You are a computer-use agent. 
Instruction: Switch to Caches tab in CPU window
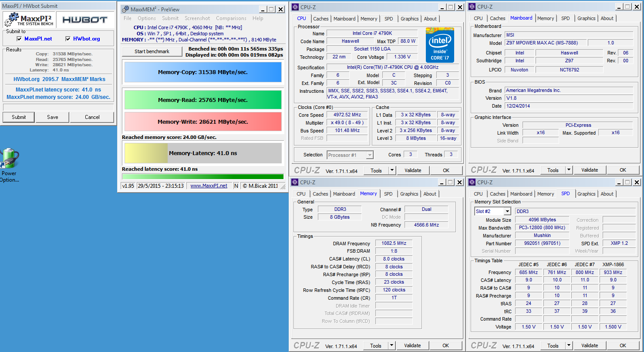[x=321, y=19]
